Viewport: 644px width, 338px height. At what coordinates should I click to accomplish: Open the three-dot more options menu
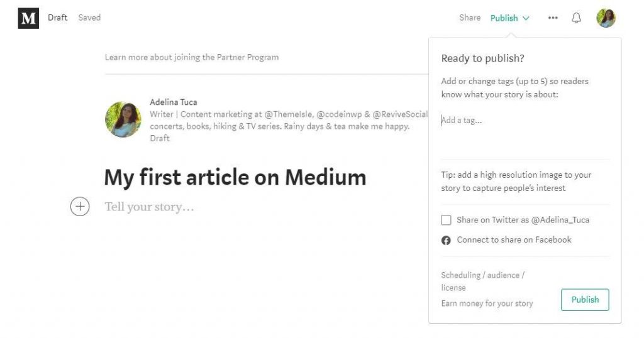click(x=553, y=18)
